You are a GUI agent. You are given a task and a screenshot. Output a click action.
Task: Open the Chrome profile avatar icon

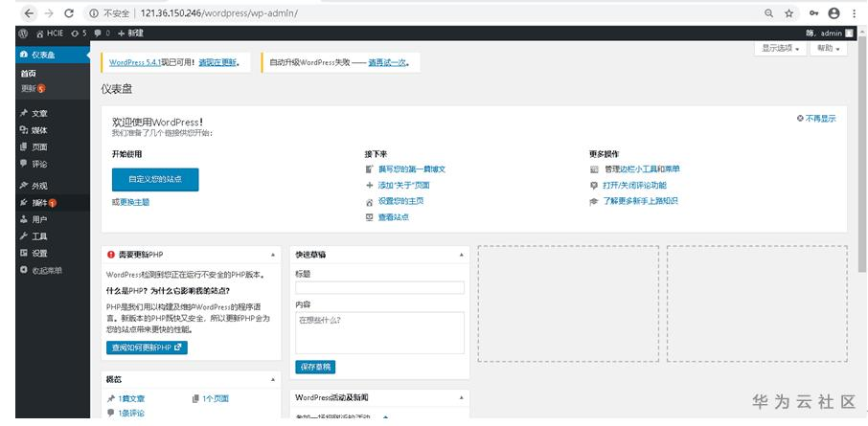coord(834,13)
